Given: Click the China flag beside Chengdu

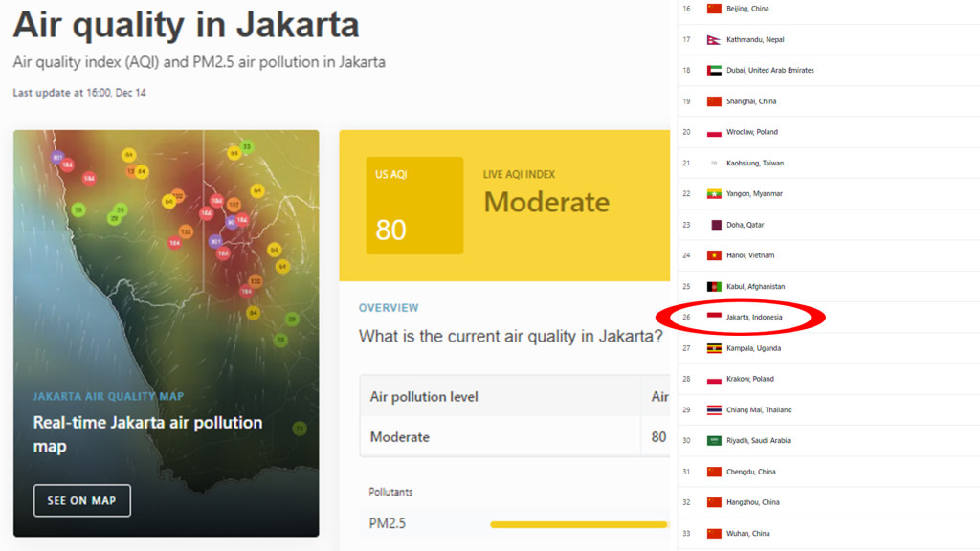Looking at the screenshot, I should [x=714, y=472].
